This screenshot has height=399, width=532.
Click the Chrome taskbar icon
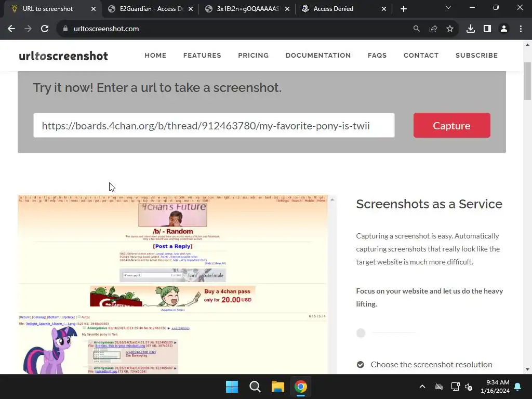[301, 387]
